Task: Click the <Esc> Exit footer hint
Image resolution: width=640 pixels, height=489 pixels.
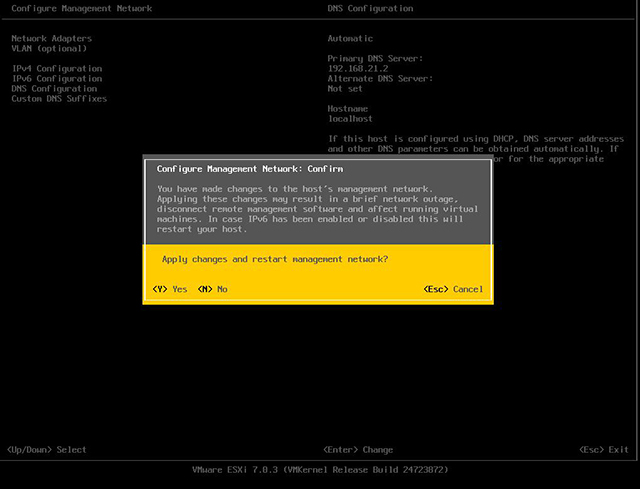Action: (x=604, y=450)
